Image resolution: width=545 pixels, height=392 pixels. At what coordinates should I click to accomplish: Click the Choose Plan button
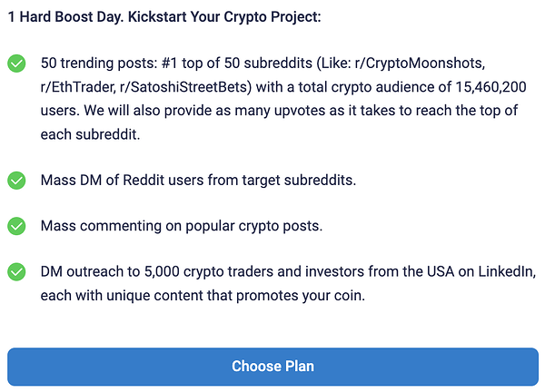point(272,367)
